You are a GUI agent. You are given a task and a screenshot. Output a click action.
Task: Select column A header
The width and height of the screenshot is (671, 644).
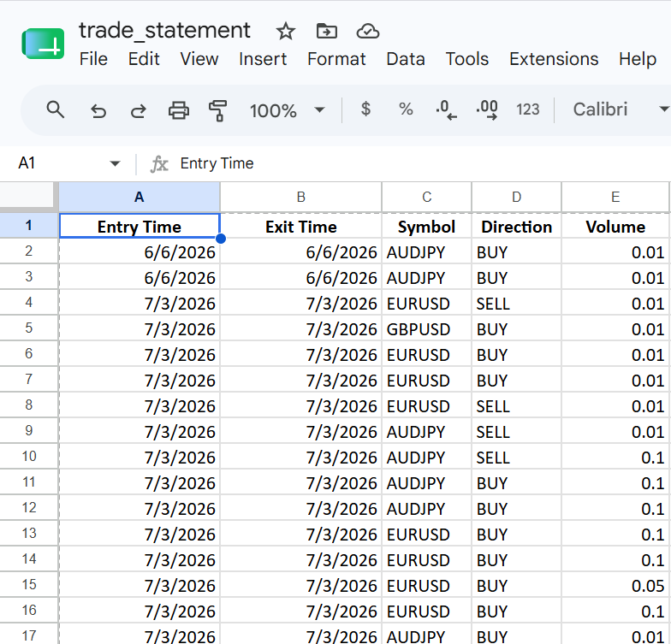pyautogui.click(x=140, y=197)
